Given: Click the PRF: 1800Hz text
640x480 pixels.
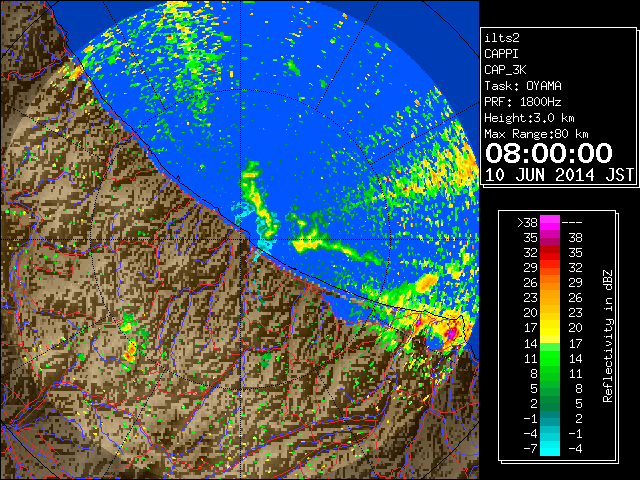Looking at the screenshot, I should 523,102.
